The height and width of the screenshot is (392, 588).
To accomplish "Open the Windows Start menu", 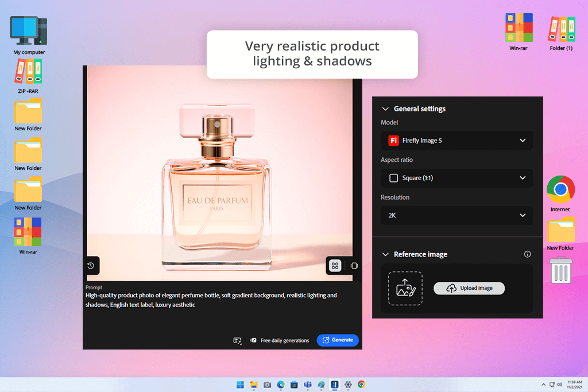I will pos(240,385).
